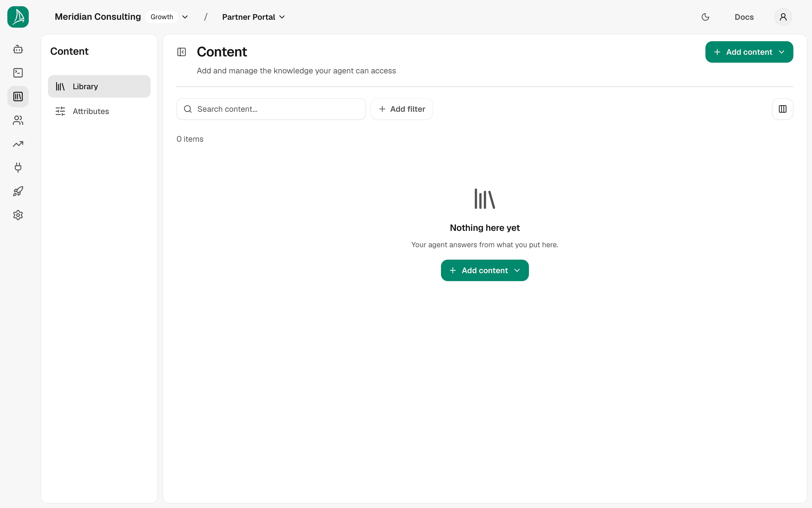Click the search magnifier icon
812x508 pixels.
188,109
